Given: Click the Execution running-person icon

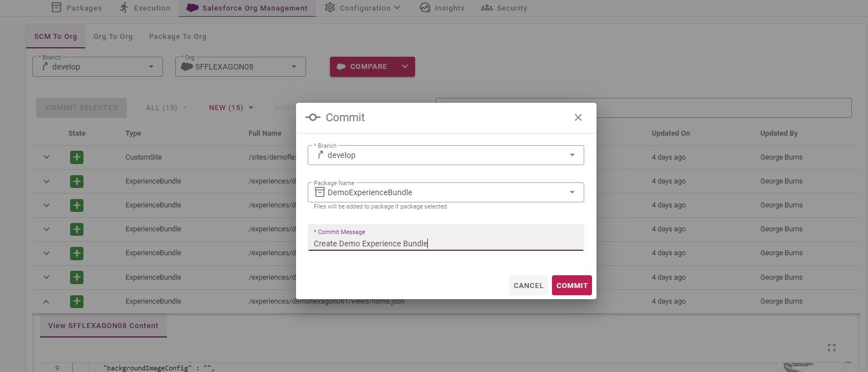Looking at the screenshot, I should (124, 7).
